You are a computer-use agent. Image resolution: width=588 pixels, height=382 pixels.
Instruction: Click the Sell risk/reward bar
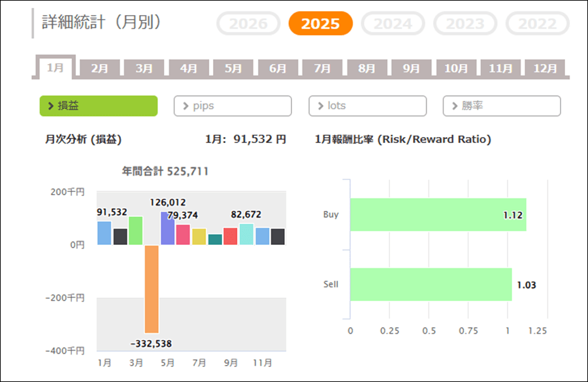click(431, 285)
